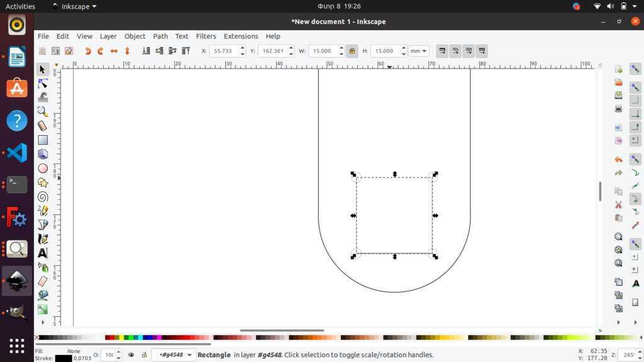Select the Ellipse circle tool
644x362 pixels.
point(42,168)
